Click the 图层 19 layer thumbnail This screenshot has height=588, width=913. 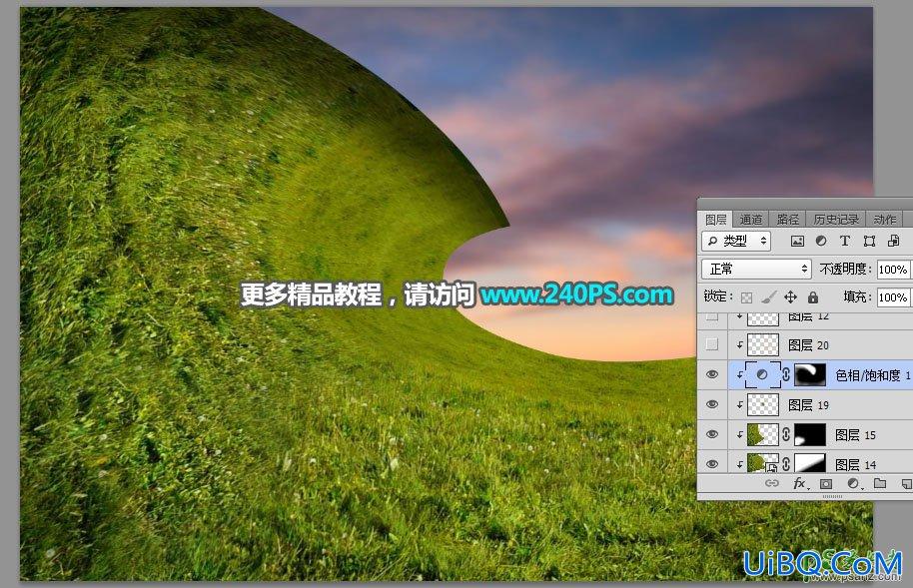pos(763,404)
